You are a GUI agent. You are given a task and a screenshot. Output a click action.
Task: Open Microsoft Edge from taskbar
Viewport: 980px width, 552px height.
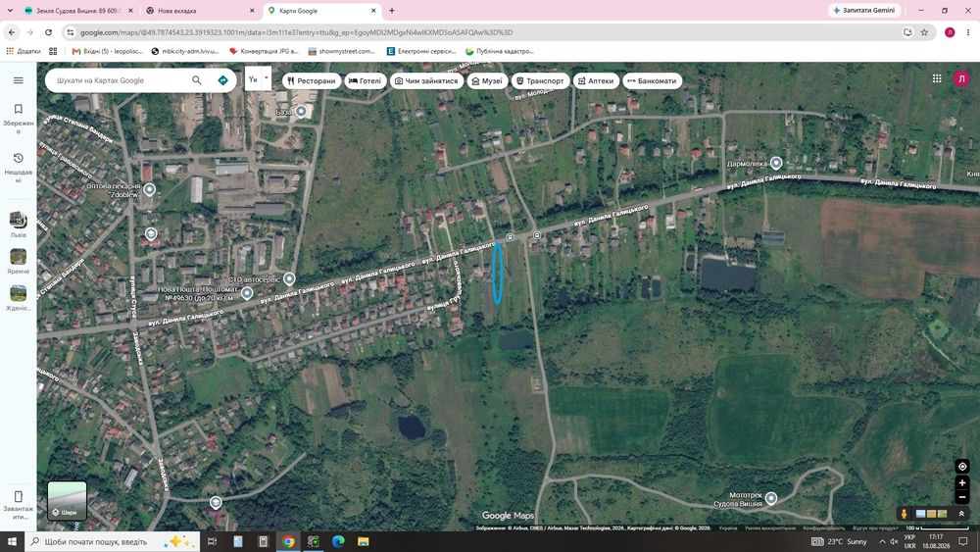(338, 541)
